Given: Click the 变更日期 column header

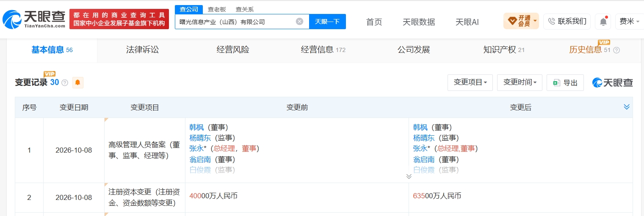Looking at the screenshot, I should [x=74, y=107].
